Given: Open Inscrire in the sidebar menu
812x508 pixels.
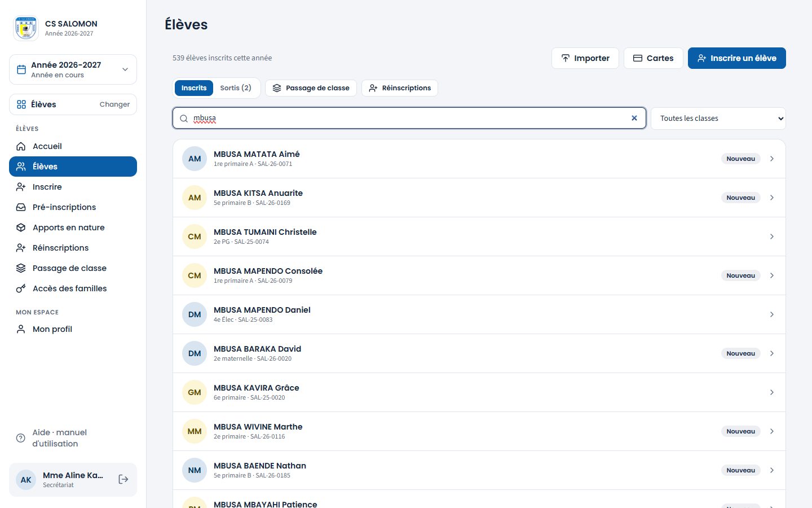Looking at the screenshot, I should pos(73,187).
